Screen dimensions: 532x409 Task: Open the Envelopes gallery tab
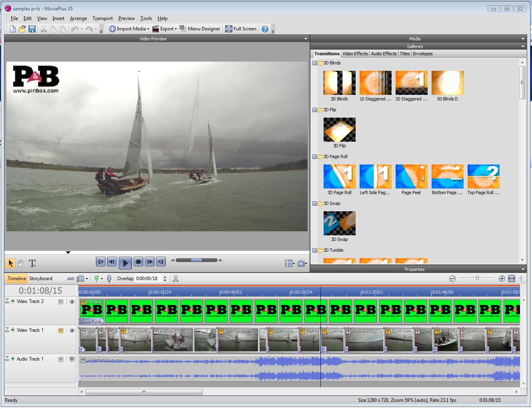click(x=423, y=54)
